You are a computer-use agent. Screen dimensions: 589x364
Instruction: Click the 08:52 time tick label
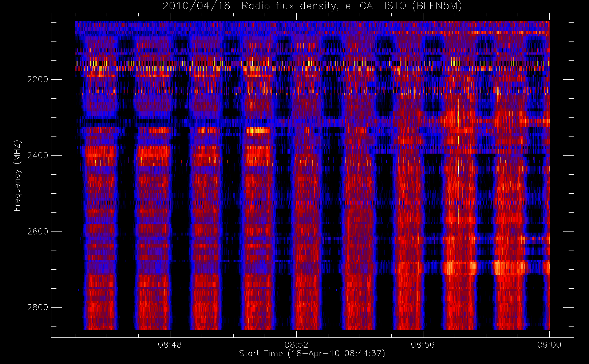(x=296, y=345)
